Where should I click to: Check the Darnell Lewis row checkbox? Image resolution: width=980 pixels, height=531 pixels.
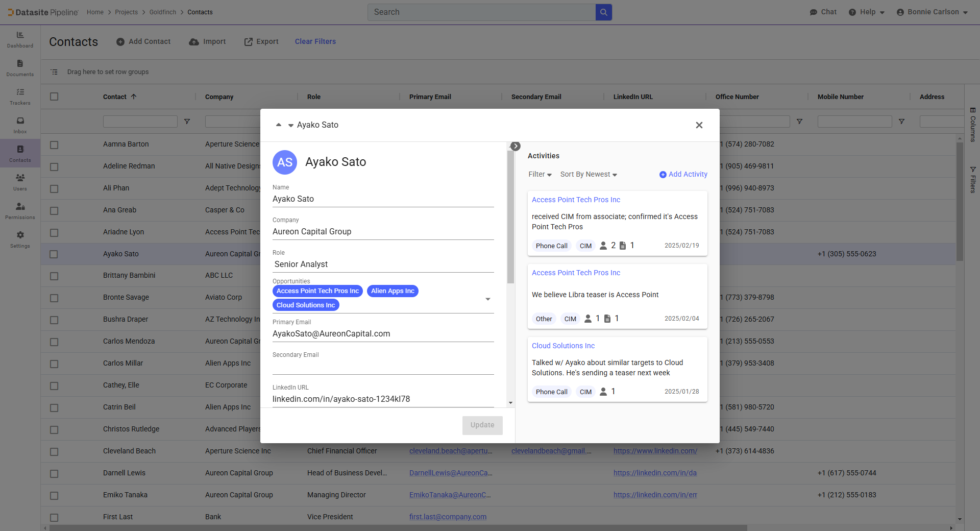(x=54, y=474)
